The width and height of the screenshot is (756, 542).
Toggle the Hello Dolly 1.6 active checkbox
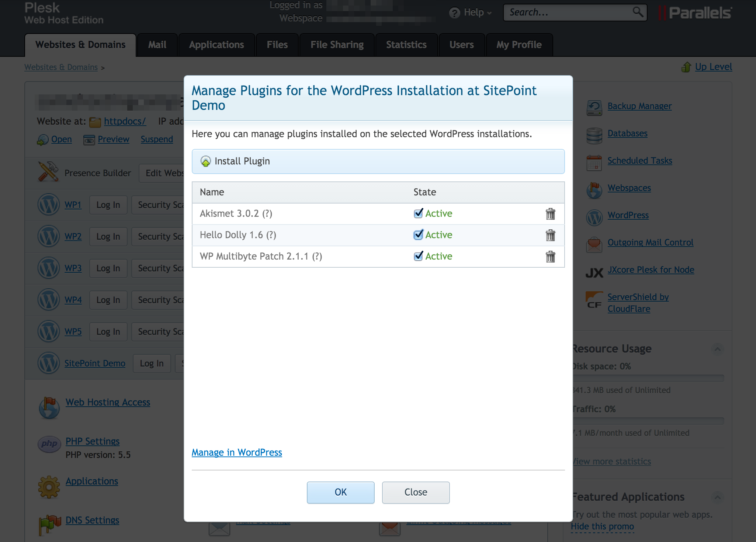[x=418, y=234]
